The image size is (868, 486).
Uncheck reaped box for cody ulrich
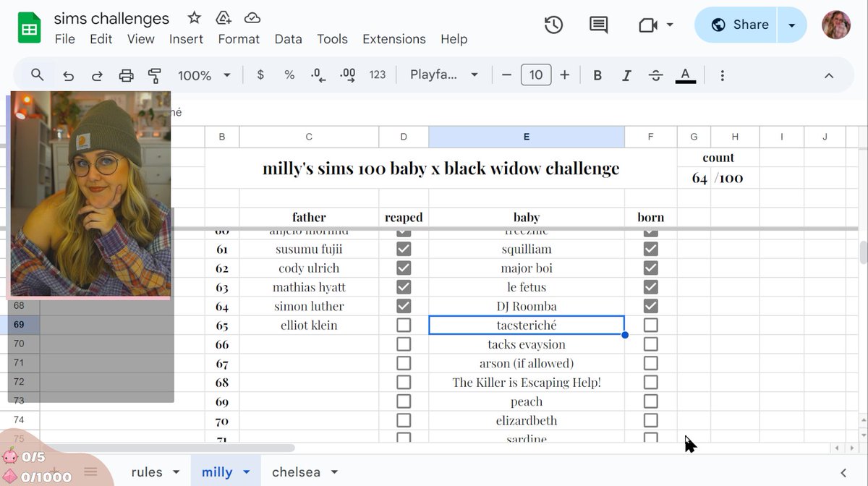point(404,268)
